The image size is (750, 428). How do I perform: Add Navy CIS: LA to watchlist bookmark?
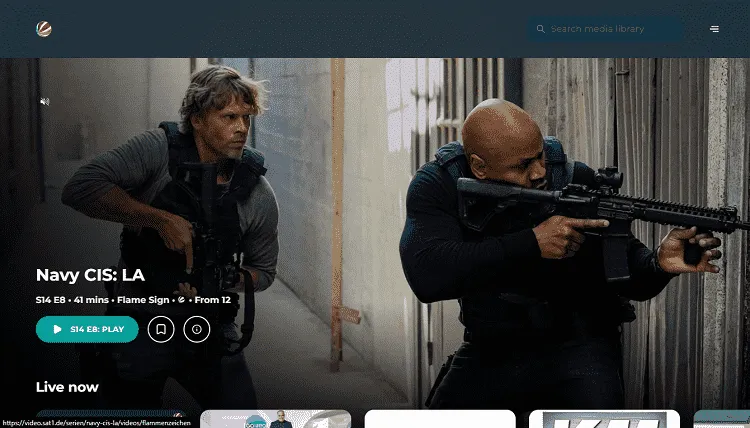point(161,329)
